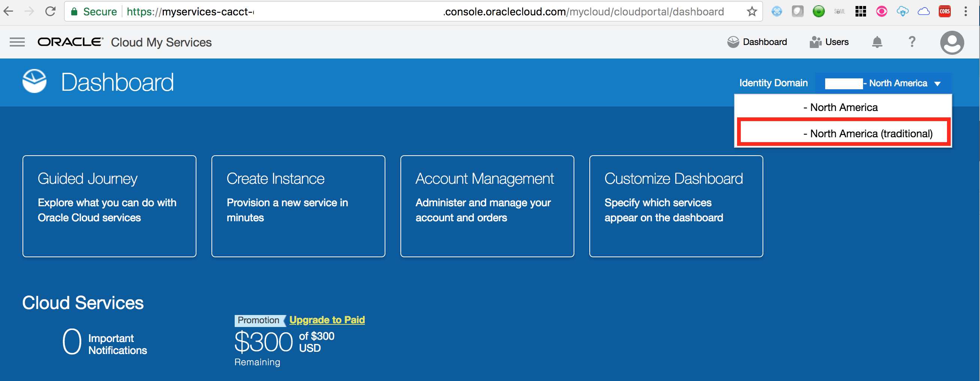Click the SAML extension icon
This screenshot has height=381, width=980.
click(x=839, y=11)
